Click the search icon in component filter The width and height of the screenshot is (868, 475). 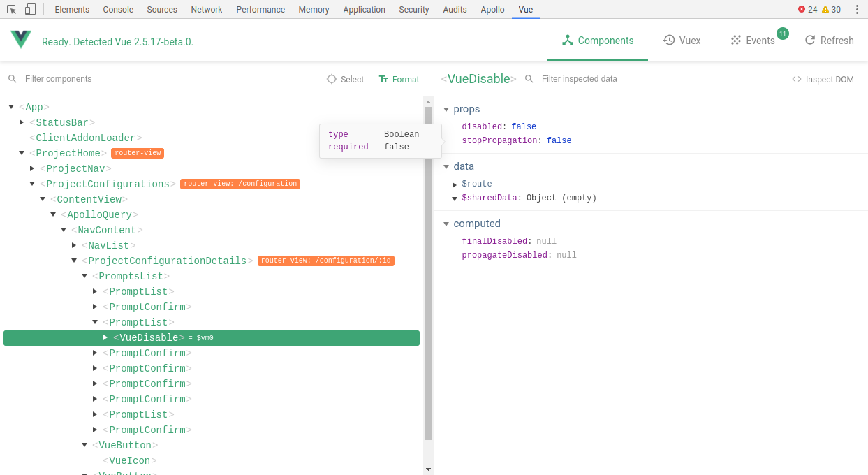click(x=12, y=79)
